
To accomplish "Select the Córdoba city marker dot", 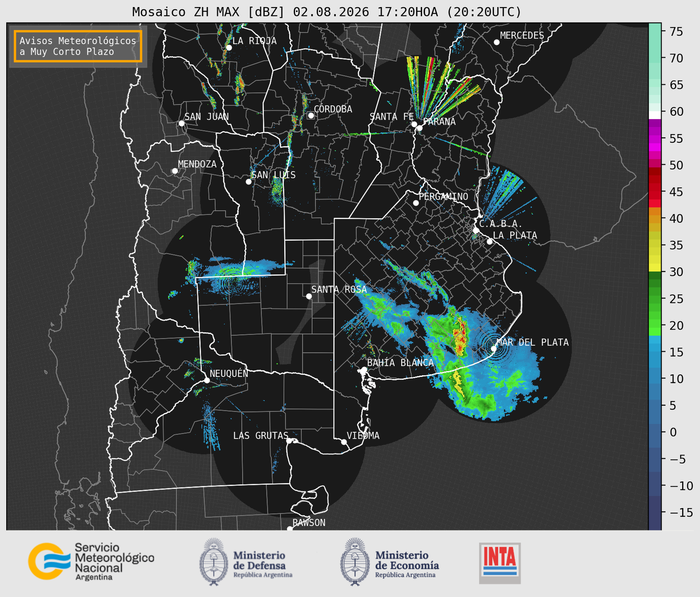I will click(x=311, y=115).
